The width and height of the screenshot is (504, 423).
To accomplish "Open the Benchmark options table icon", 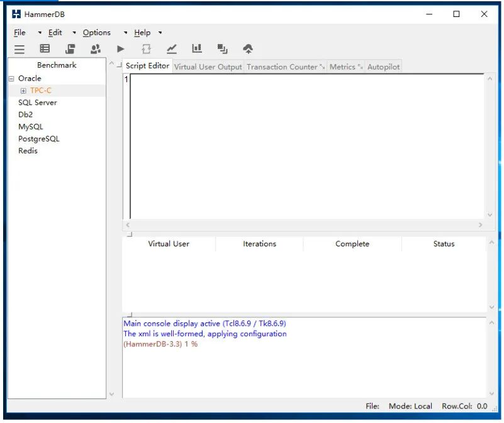I will (45, 48).
